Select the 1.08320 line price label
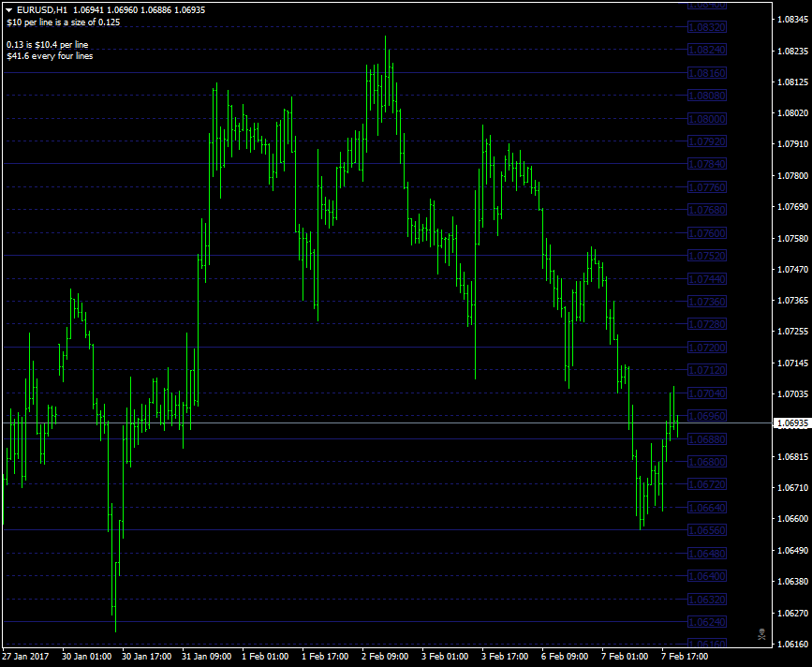The width and height of the screenshot is (812, 667). click(x=707, y=27)
